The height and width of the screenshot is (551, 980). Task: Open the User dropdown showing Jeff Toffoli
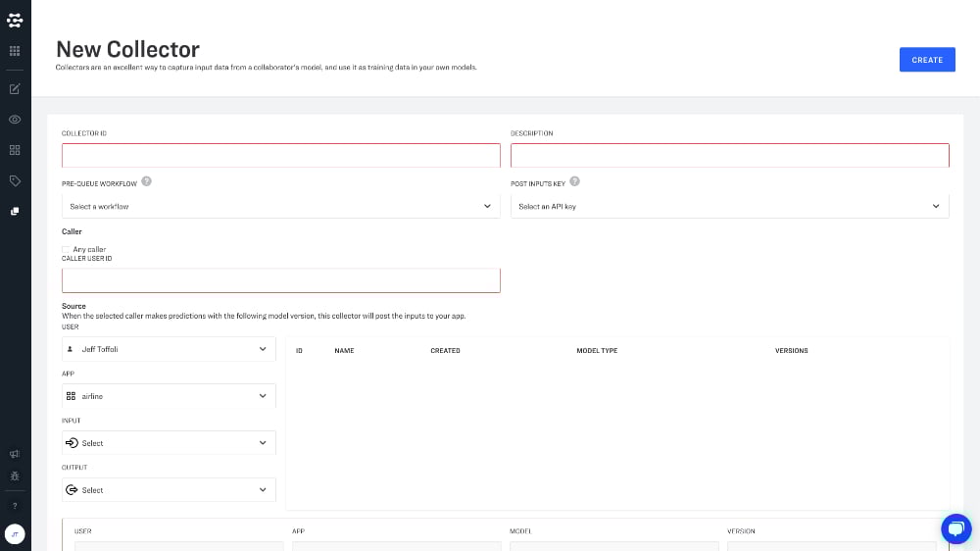pos(169,349)
